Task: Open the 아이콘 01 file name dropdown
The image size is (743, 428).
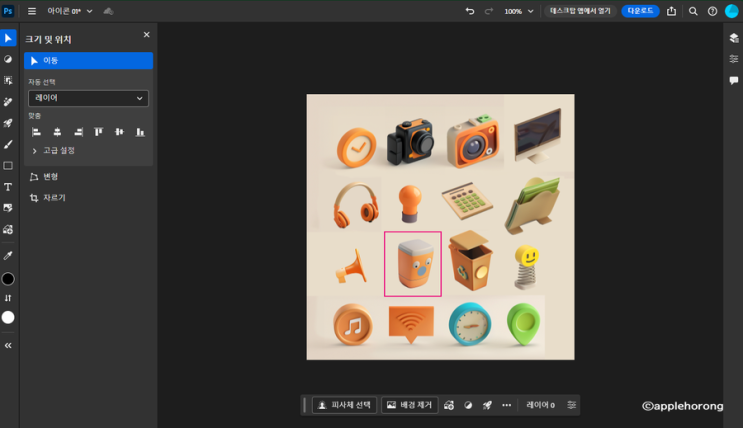Action: 70,11
